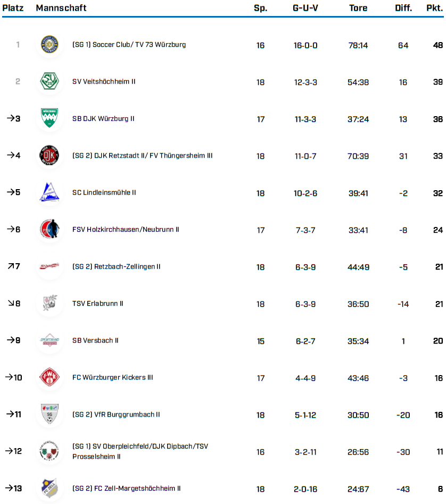Click the Tore column header
This screenshot has width=446, height=504.
click(x=358, y=8)
